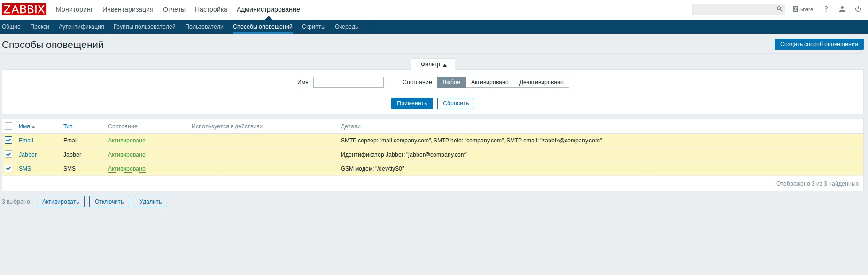Open the Share link with Z icon
The height and width of the screenshot is (275, 868).
pos(803,9)
